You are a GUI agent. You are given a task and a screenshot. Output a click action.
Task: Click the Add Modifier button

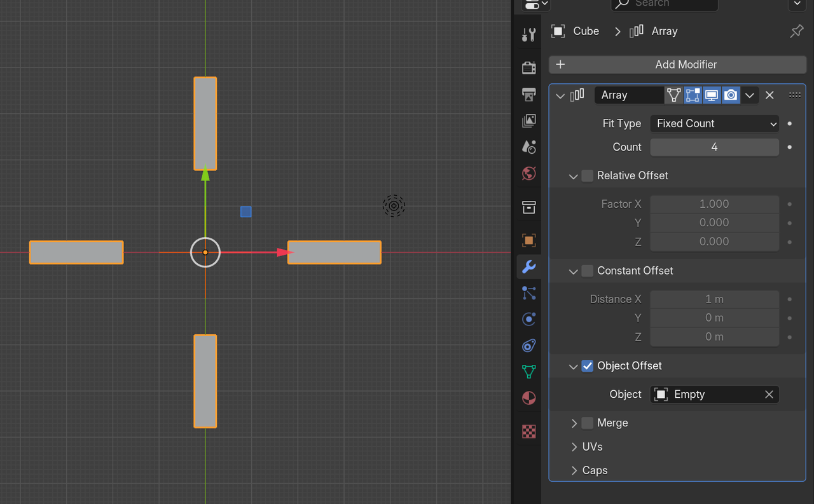[678, 64]
